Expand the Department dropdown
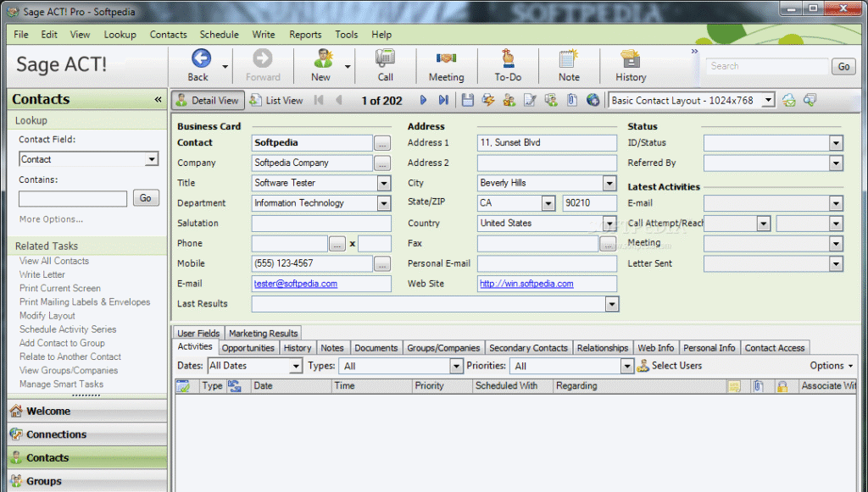This screenshot has width=868, height=492. pyautogui.click(x=384, y=203)
